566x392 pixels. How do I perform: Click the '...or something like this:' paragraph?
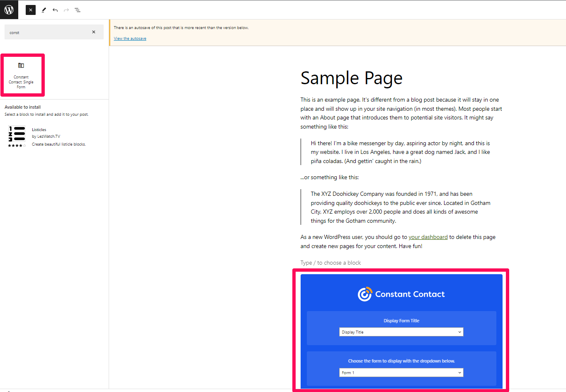(x=330, y=178)
